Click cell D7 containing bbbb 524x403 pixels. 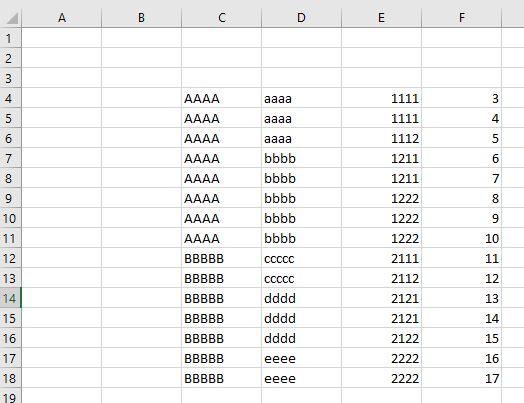(301, 158)
